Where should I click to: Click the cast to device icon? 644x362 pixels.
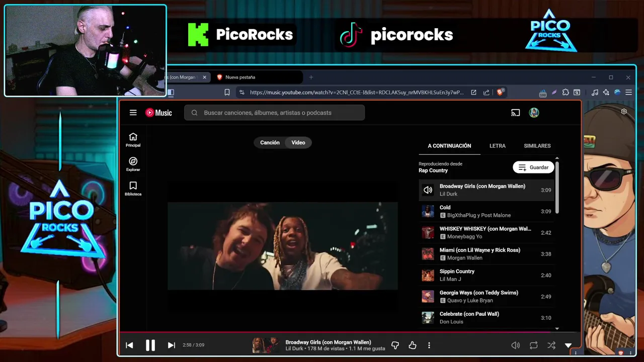[x=515, y=113]
